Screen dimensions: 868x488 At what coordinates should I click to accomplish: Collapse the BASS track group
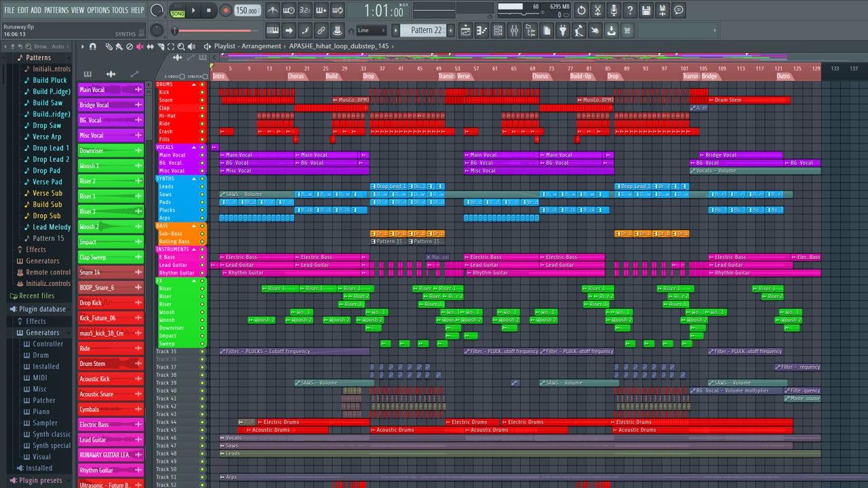coord(193,226)
